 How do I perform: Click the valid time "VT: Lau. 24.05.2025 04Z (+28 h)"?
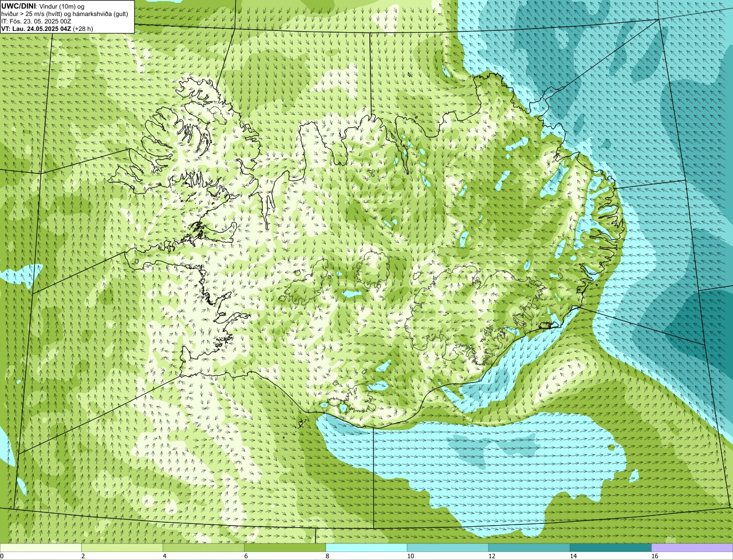[x=47, y=28]
